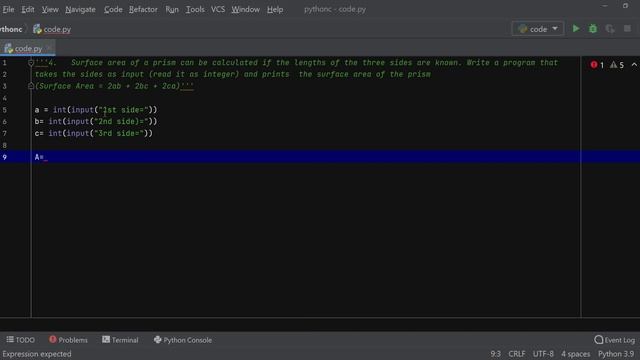Click the red error indicator count

(597, 65)
